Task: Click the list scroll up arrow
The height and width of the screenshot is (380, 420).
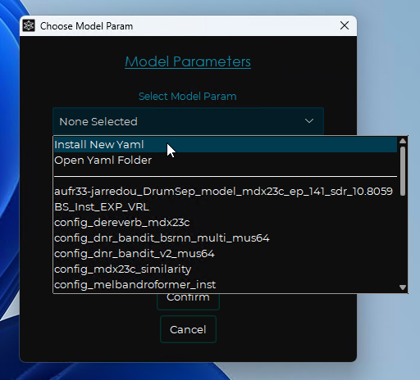Action: [x=403, y=141]
